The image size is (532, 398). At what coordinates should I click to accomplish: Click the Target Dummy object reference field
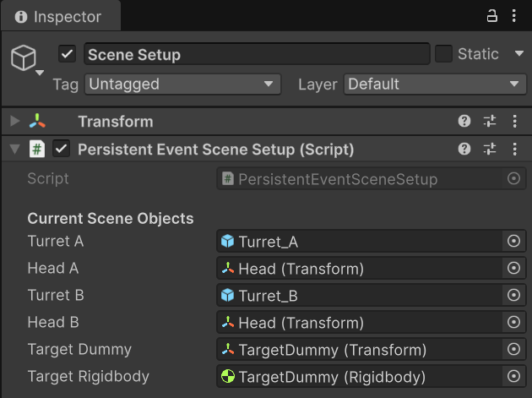point(358,350)
